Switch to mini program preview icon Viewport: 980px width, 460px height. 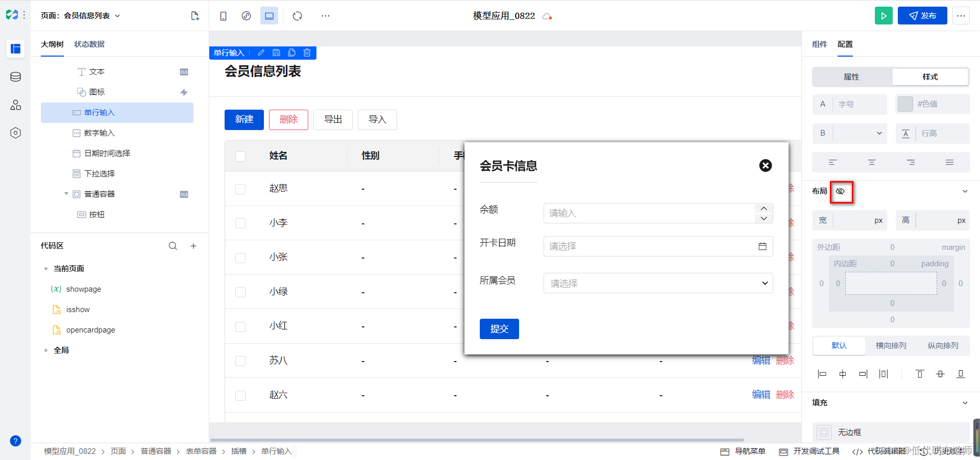(x=246, y=16)
